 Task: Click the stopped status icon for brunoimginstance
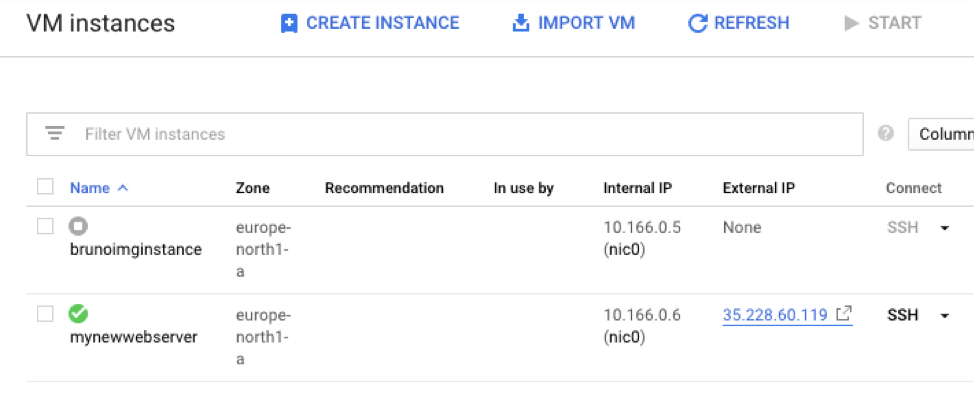78,227
